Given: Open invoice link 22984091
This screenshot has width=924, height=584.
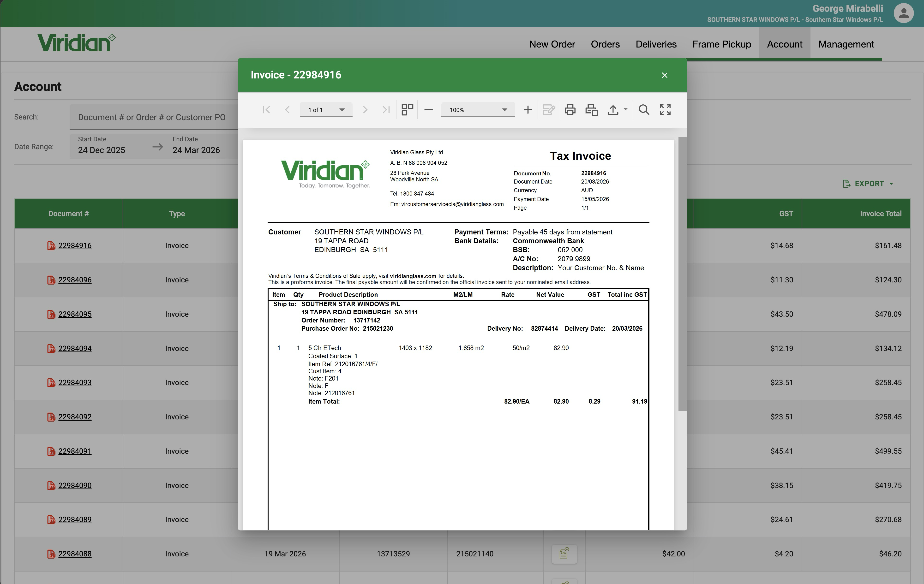Looking at the screenshot, I should tap(75, 451).
